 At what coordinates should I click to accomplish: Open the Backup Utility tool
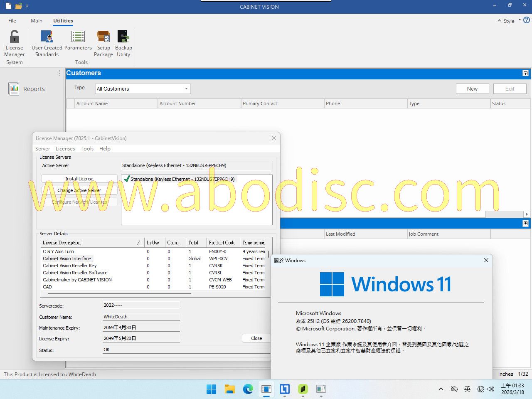click(123, 43)
